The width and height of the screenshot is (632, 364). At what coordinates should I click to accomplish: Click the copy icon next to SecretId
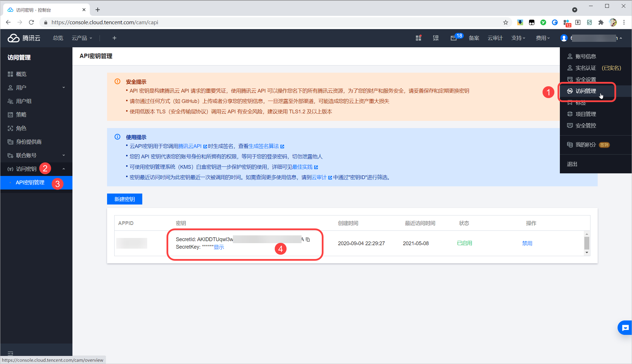click(308, 239)
